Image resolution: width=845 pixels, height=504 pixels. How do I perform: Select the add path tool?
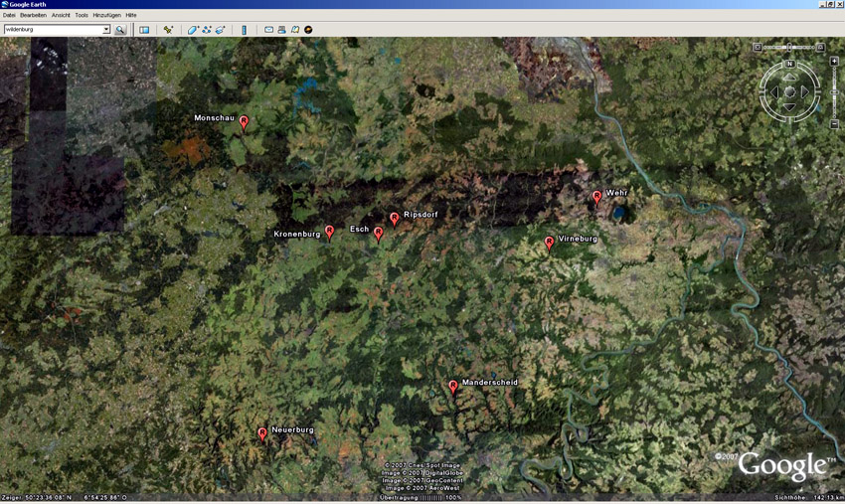pos(207,30)
